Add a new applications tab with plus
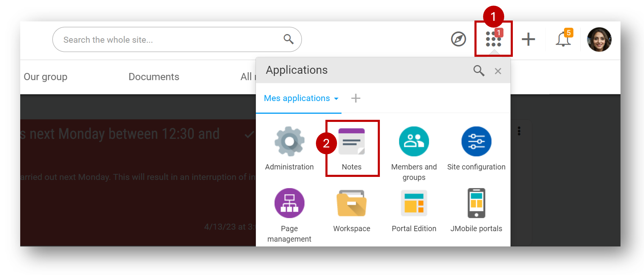 point(356,98)
